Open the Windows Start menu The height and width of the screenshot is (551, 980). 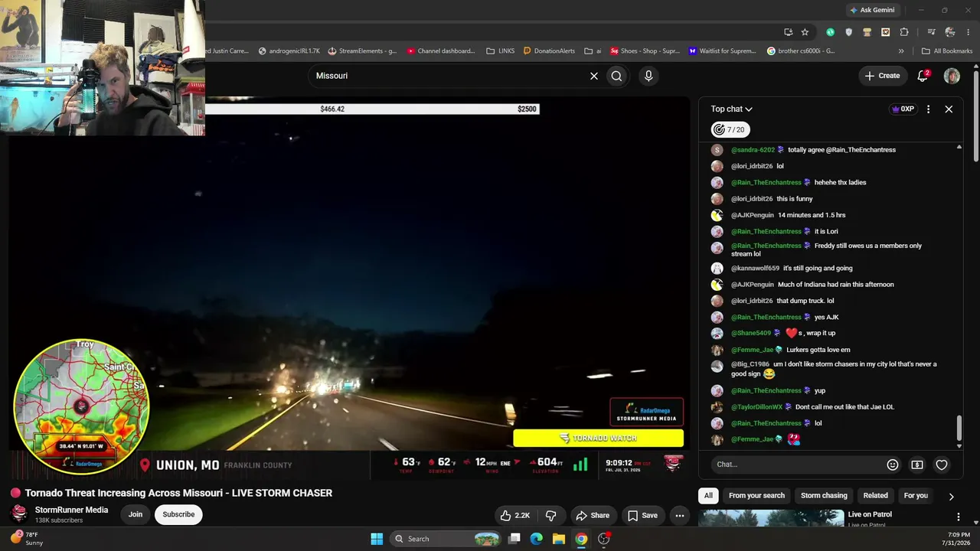377,539
